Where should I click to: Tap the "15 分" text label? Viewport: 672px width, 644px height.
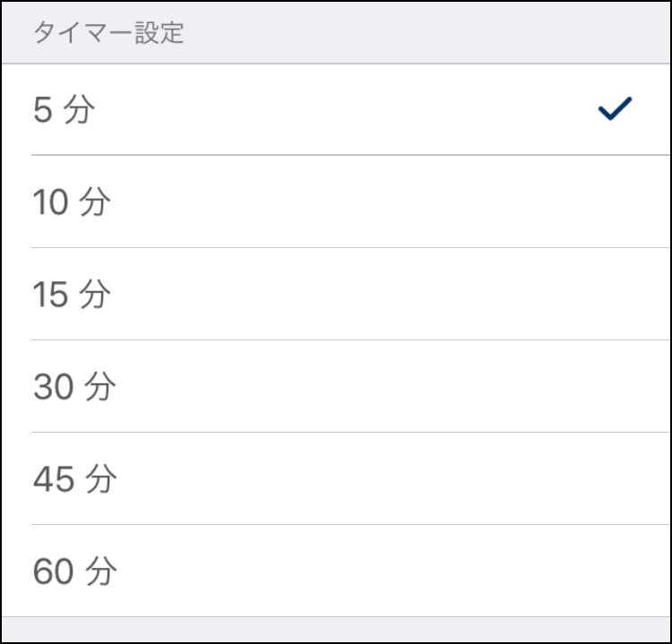[72, 296]
